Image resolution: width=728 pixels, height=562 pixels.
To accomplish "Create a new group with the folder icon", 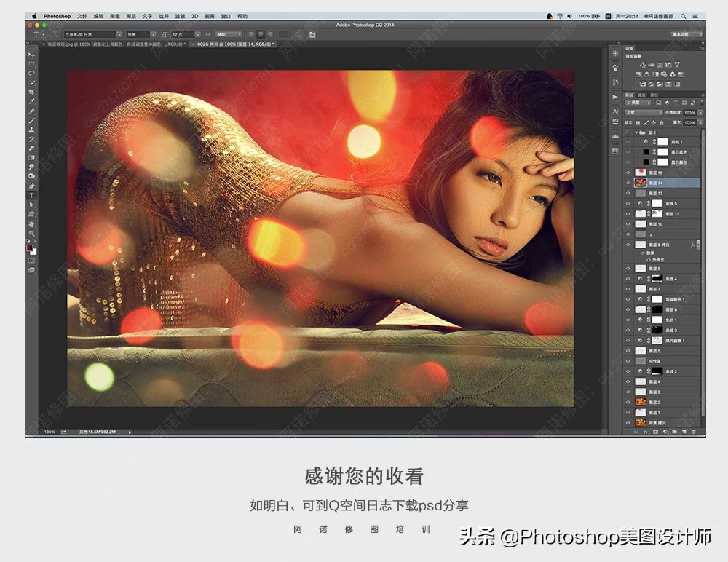I will point(675,432).
